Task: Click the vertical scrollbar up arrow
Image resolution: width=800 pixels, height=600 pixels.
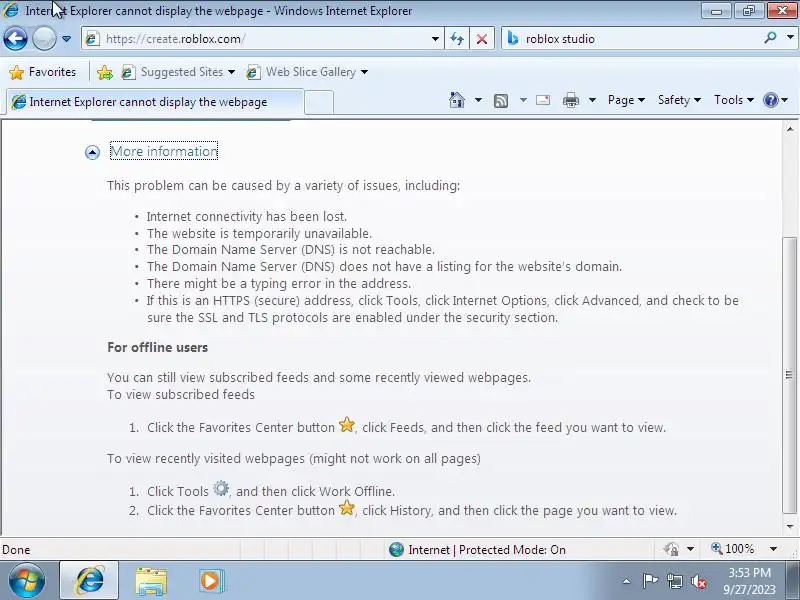Action: pyautogui.click(x=790, y=129)
